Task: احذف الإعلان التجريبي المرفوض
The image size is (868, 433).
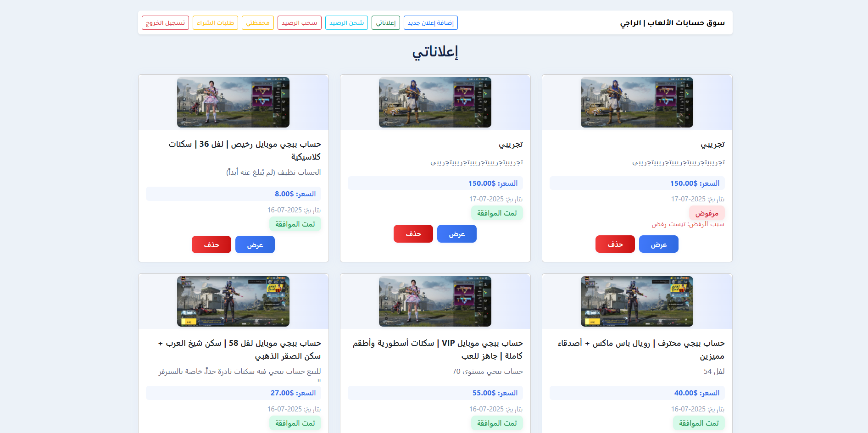Action: [615, 244]
